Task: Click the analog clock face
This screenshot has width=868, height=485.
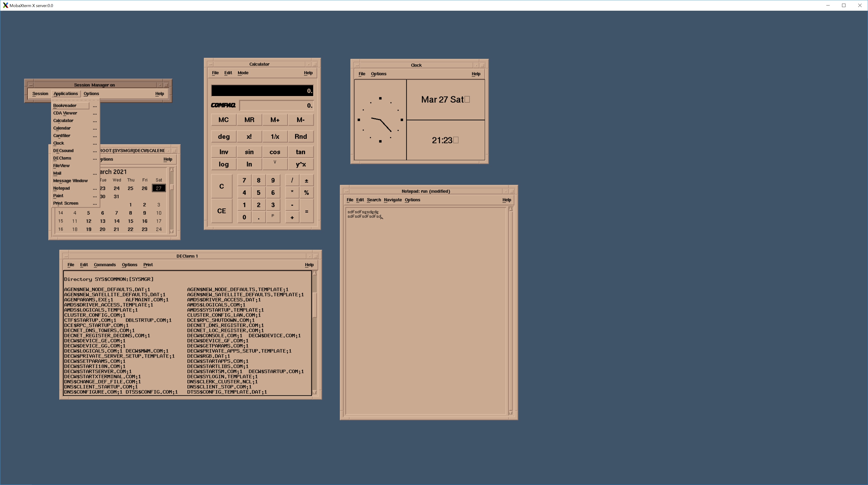Action: (x=380, y=120)
